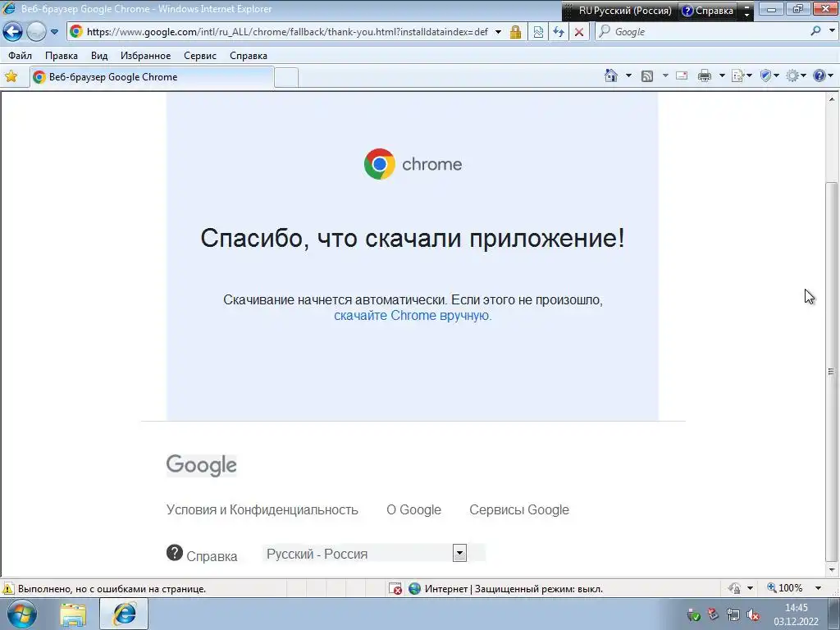Open the Сервис menu
840x630 pixels.
200,56
